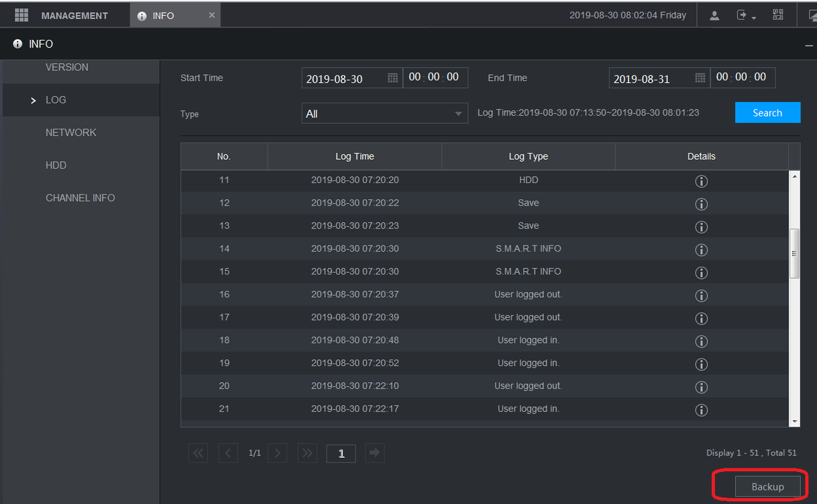817x504 pixels.
Task: Open the QR code icon
Action: coord(778,15)
